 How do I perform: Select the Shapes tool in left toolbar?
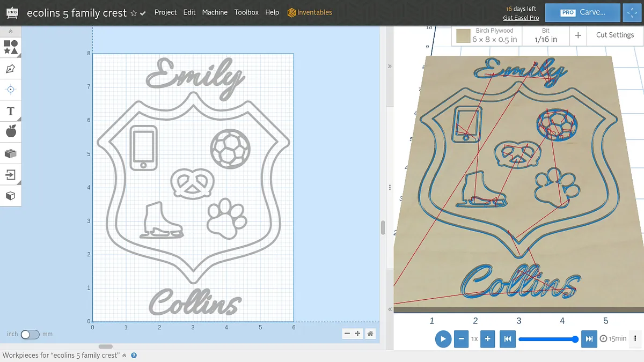(x=11, y=47)
